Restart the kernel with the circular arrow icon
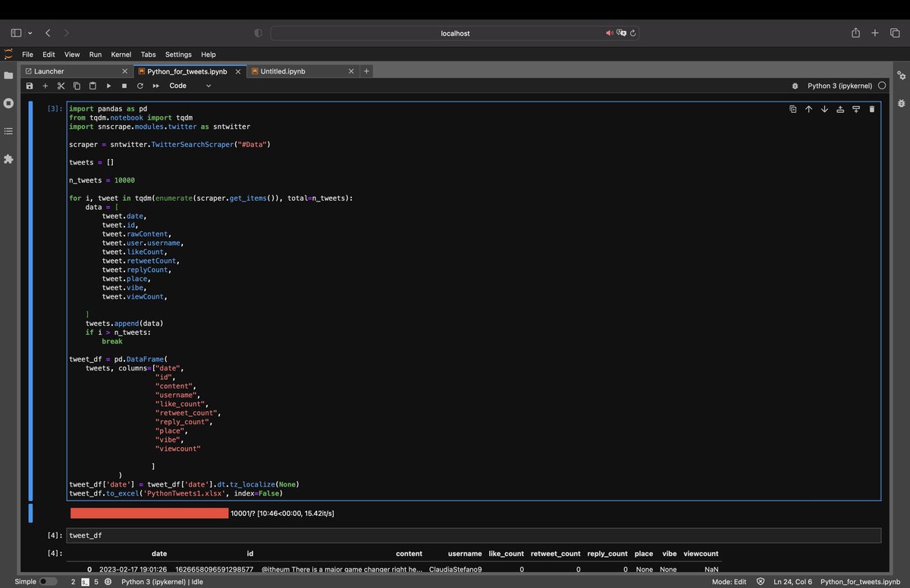The width and height of the screenshot is (910, 588). coord(140,86)
